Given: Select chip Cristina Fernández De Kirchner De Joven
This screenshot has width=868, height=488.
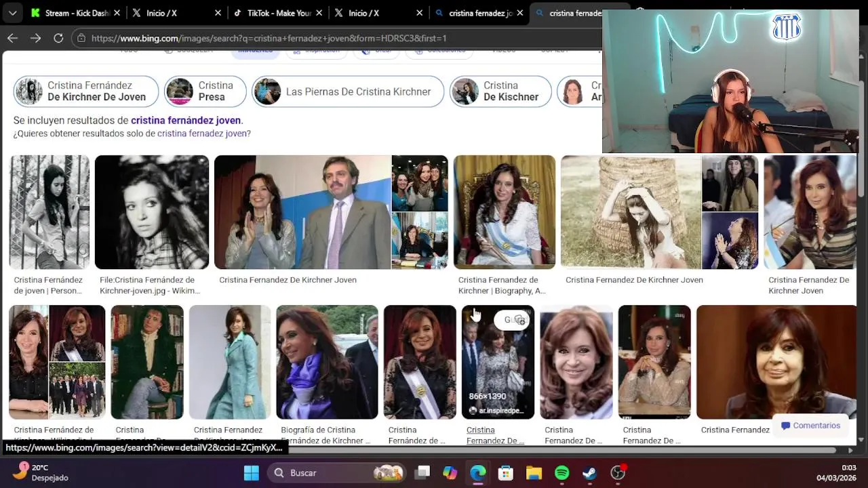Looking at the screenshot, I should tap(86, 91).
